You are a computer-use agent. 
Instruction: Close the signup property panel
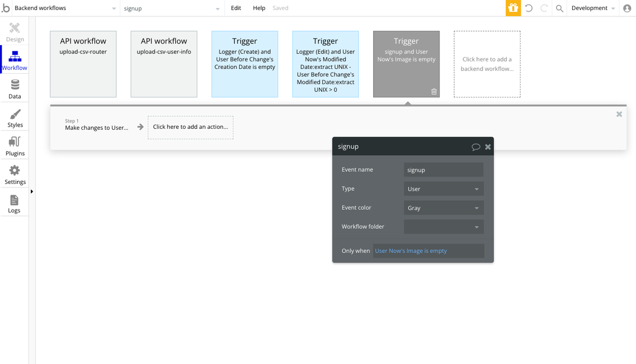click(488, 147)
